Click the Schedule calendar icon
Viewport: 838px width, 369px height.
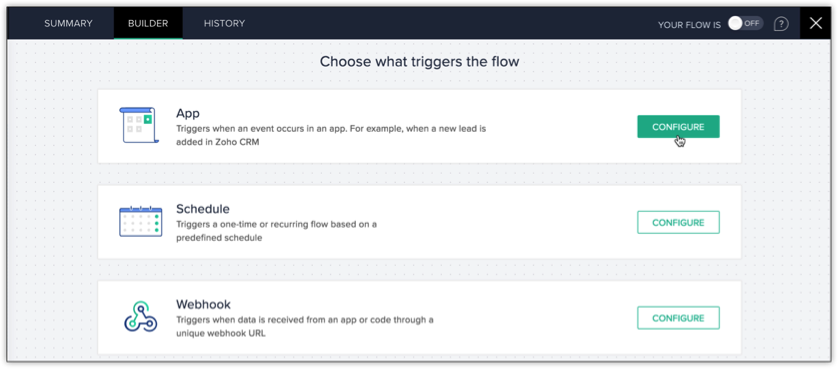[x=141, y=221]
